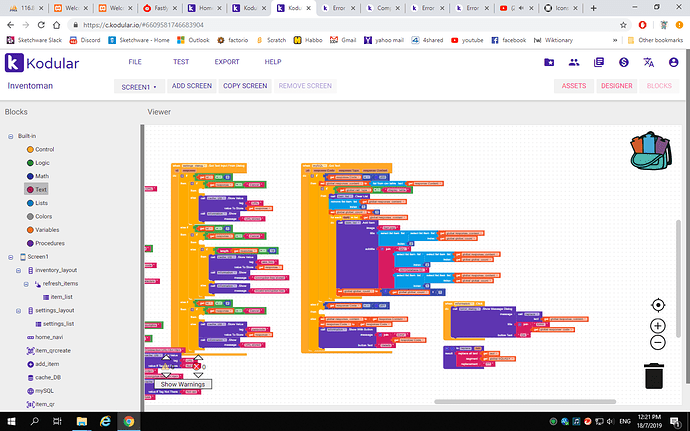Open the user account icon

(x=673, y=62)
